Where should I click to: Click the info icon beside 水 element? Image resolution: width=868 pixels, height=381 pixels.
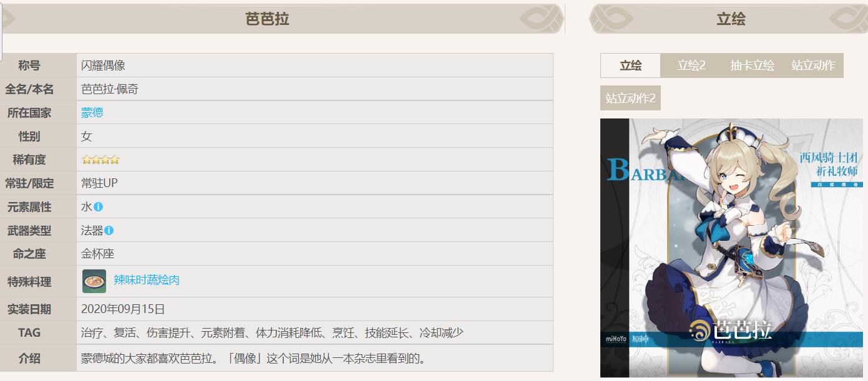coord(98,207)
